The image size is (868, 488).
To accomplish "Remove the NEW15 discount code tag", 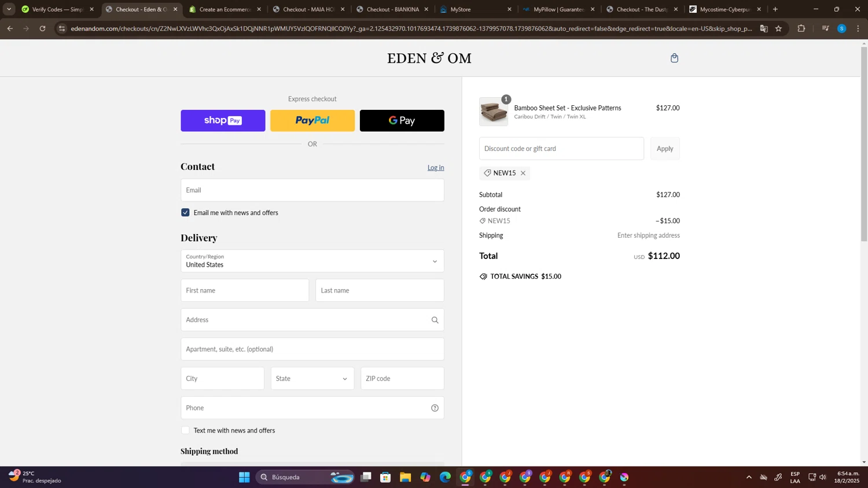I will [523, 173].
